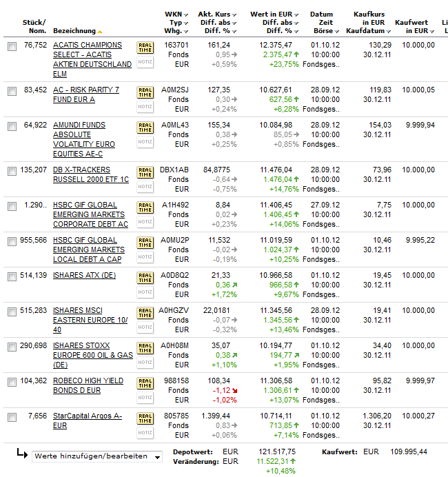Click Kaufwert total 109.995,44
The height and width of the screenshot is (477, 448).
409,451
